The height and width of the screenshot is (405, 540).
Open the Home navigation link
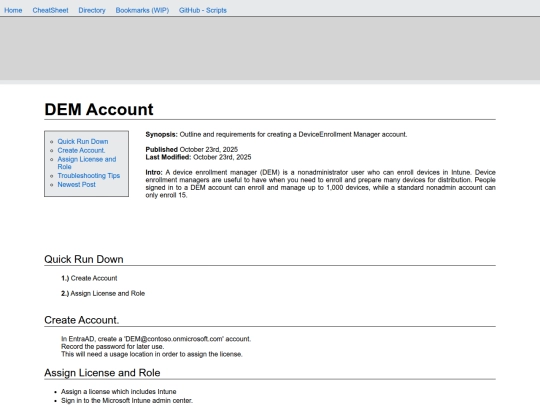(13, 10)
